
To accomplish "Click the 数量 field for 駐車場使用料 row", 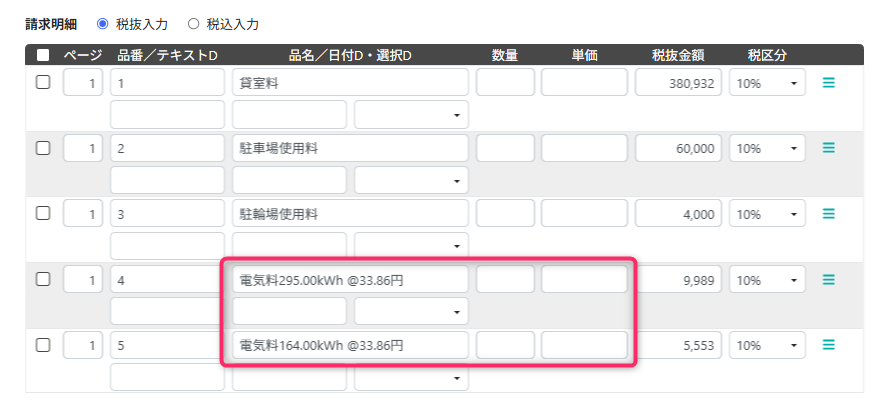I will click(505, 148).
